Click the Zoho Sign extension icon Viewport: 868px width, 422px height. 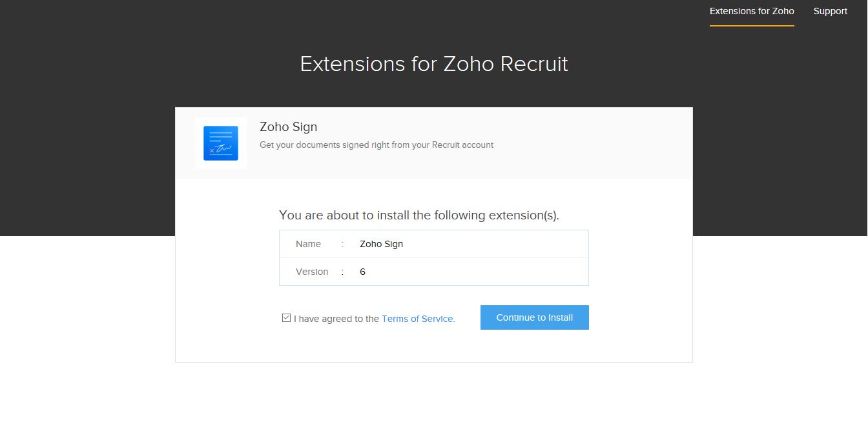(x=221, y=143)
